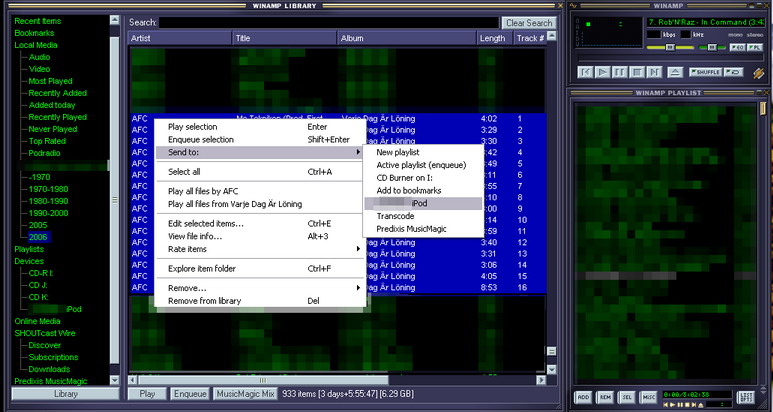Toggle the EQ equalizer window button
The image size is (773, 412).
click(x=738, y=47)
